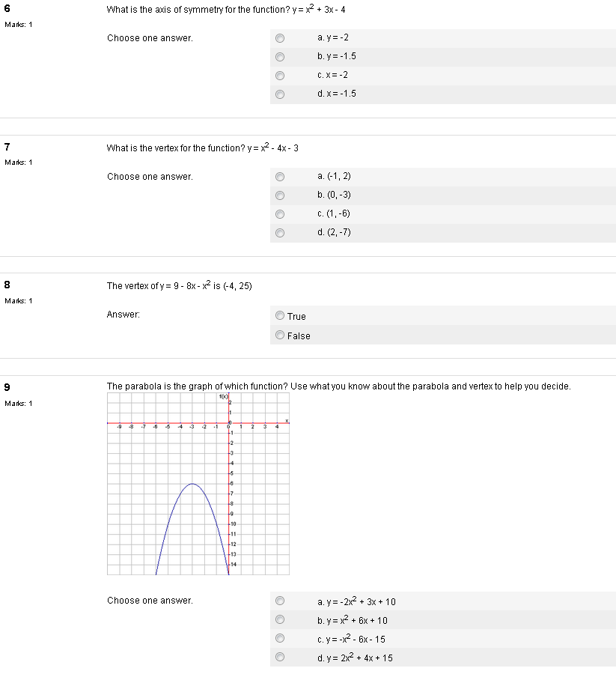Image resolution: width=616 pixels, height=677 pixels.
Task: Select True for the vertex statement
Action: click(x=278, y=315)
